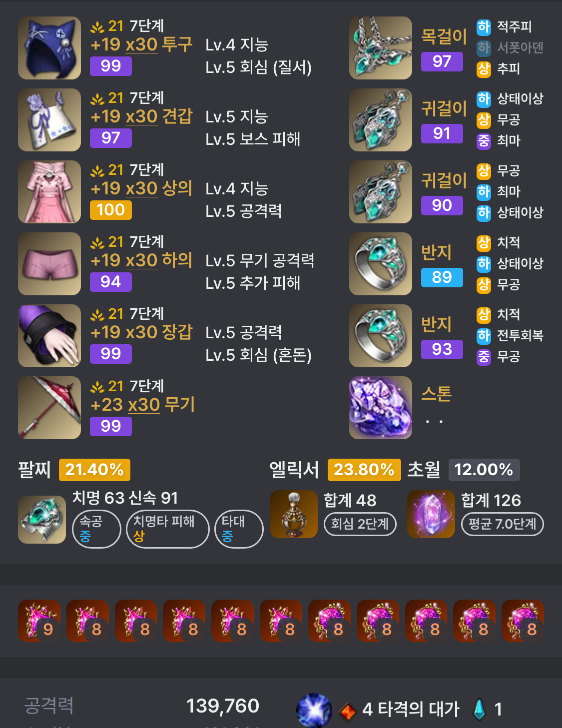Click the 치명타 피해 상 pill

168,529
